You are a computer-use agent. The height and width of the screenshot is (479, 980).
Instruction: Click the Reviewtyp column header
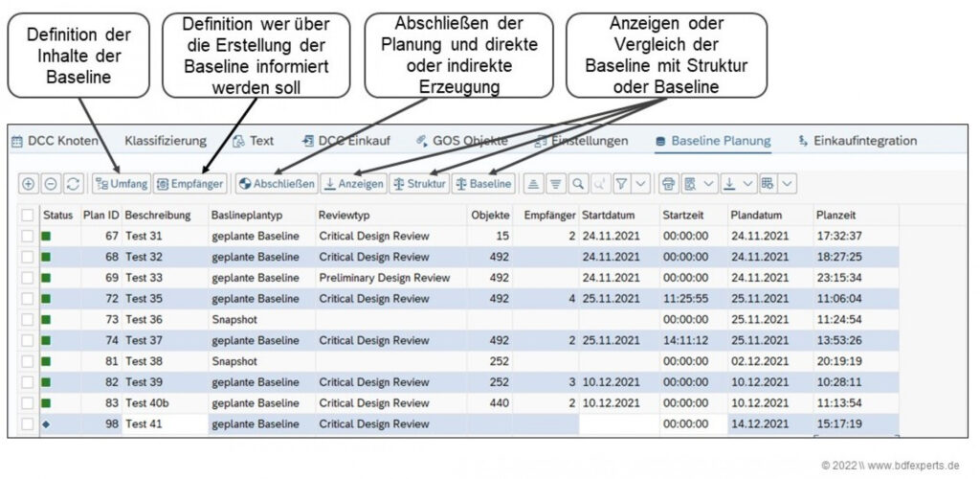coord(390,216)
